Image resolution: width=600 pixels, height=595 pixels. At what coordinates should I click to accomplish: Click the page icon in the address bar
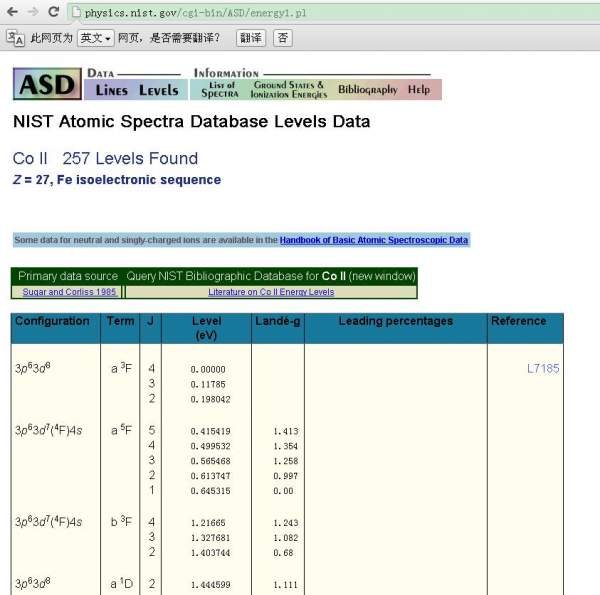tap(77, 13)
